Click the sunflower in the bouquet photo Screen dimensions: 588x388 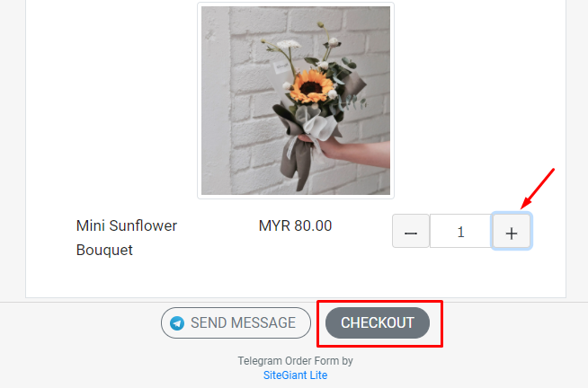click(x=311, y=87)
